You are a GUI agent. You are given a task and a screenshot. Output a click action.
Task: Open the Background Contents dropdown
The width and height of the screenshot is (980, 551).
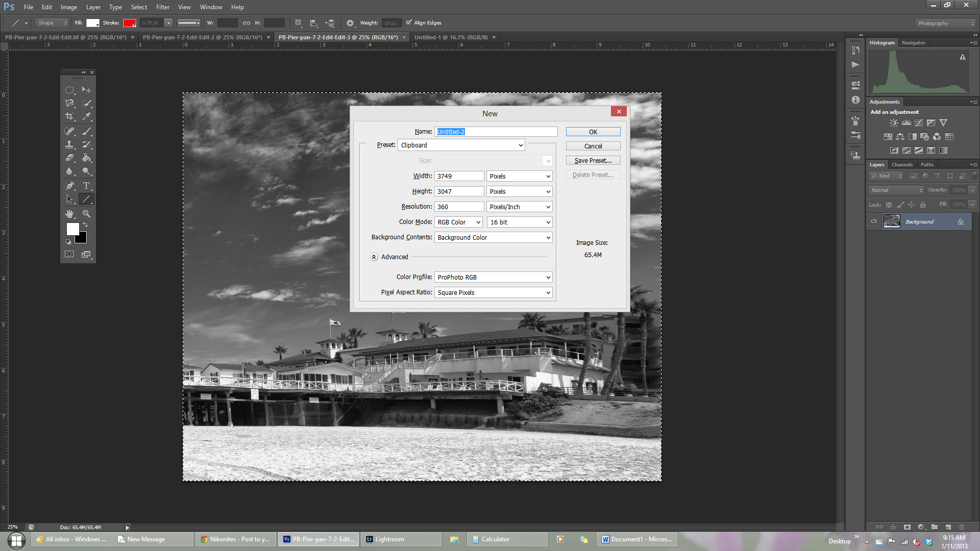[x=493, y=238]
